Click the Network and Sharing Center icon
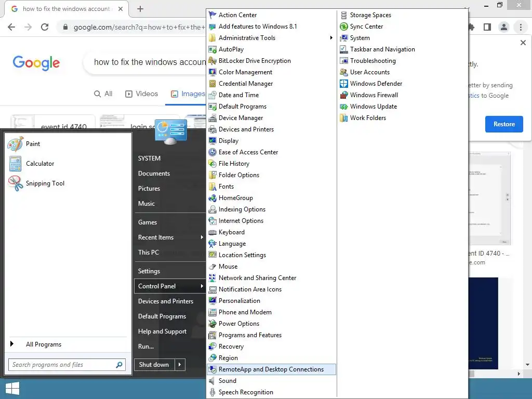The width and height of the screenshot is (532, 399). pos(212,278)
